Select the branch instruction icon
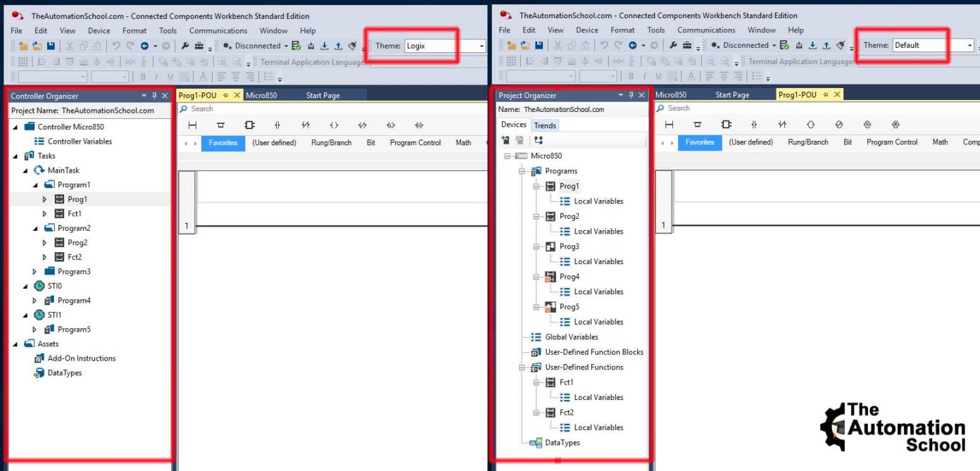The height and width of the screenshot is (471, 980). point(220,124)
